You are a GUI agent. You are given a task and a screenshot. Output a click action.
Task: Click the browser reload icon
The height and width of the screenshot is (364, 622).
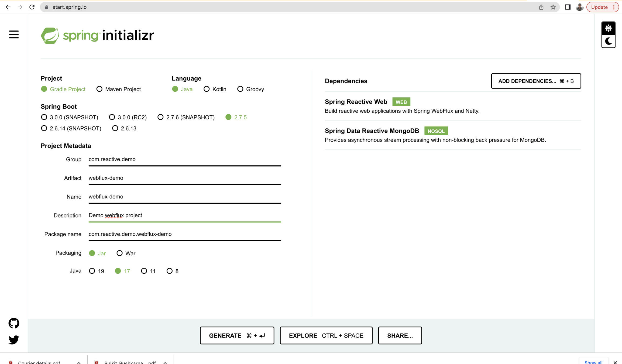pyautogui.click(x=32, y=7)
